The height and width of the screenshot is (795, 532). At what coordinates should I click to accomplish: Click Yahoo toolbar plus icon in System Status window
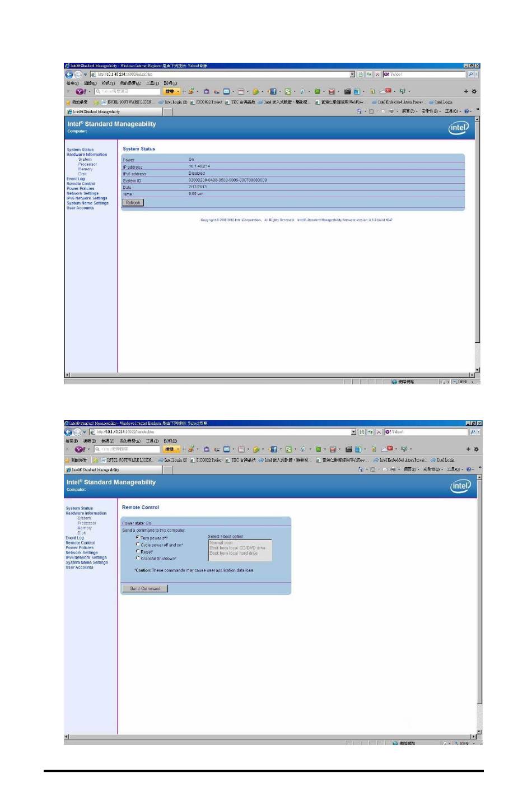(x=466, y=91)
